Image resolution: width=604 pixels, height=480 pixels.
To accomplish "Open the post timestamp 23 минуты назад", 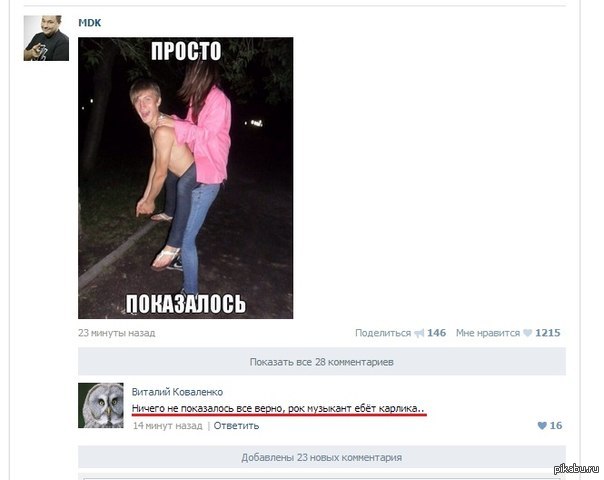I will pos(117,333).
